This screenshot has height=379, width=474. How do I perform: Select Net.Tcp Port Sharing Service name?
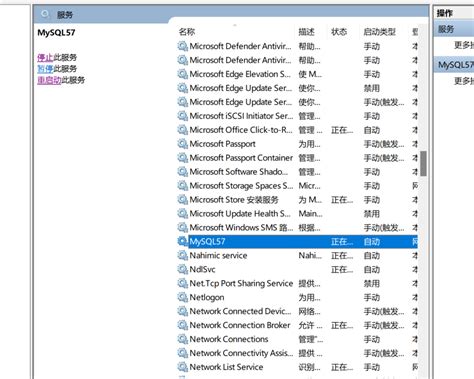point(241,283)
